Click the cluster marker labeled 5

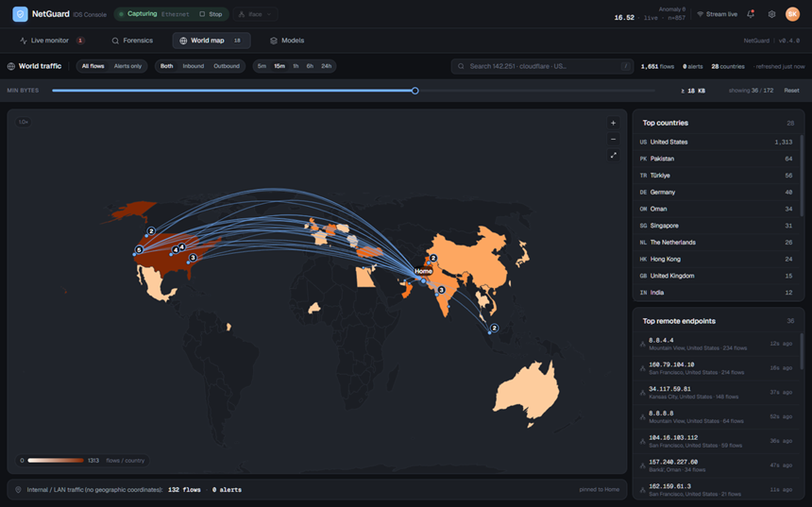tap(139, 249)
